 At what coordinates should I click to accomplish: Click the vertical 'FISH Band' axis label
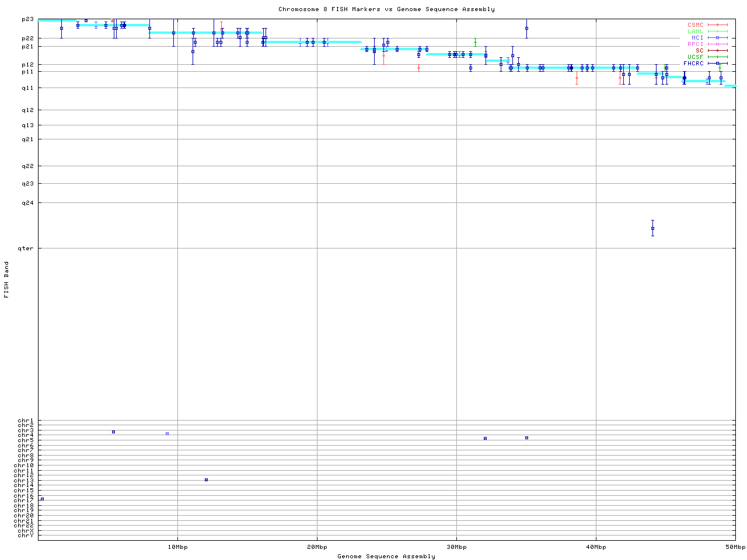6,279
